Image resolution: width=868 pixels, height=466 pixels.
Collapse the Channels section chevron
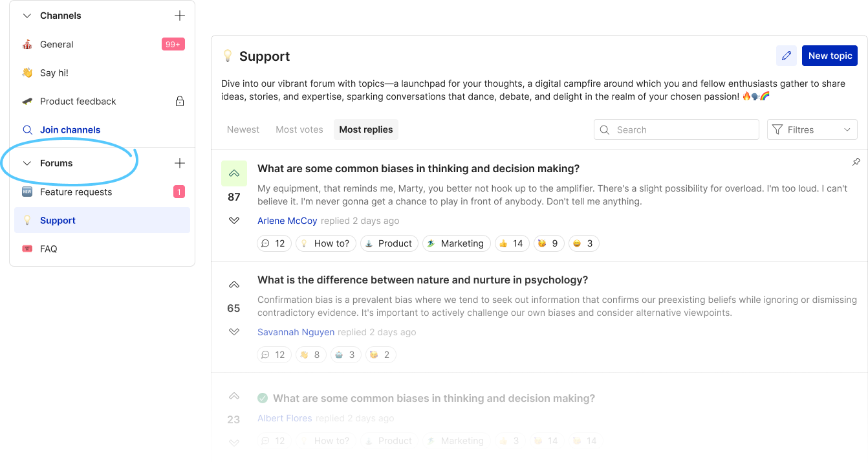27,16
